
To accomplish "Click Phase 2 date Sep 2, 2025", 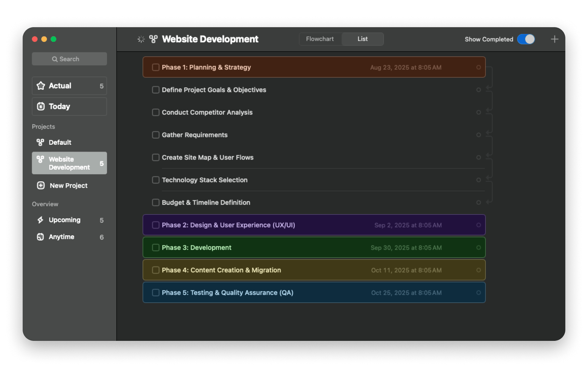I will click(408, 225).
